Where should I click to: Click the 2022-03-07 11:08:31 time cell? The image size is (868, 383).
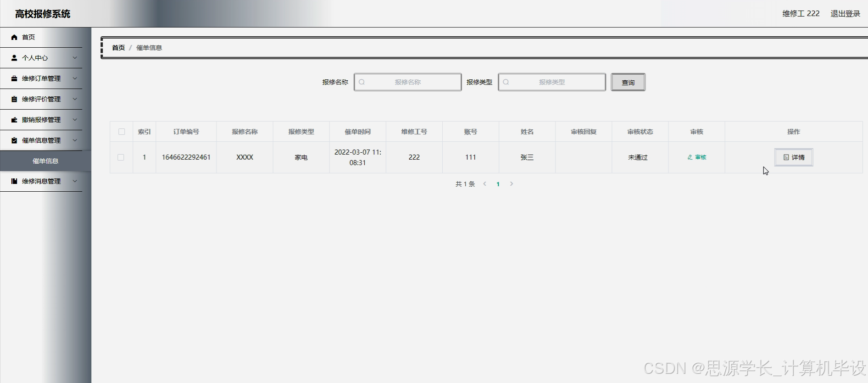click(358, 157)
